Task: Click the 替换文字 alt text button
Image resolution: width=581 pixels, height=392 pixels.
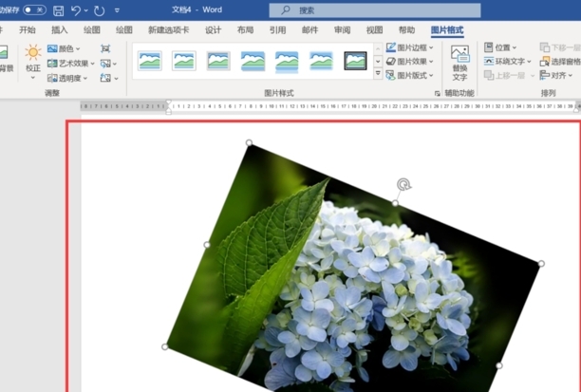Action: tap(459, 63)
